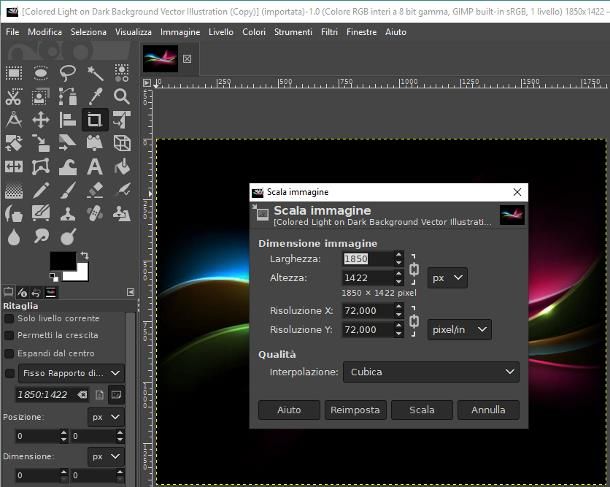Swap foreground and background colors
This screenshot has height=487, width=610.
click(84, 256)
